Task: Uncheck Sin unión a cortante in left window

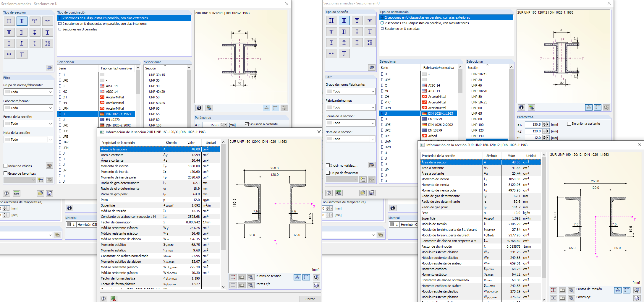Action: pos(247,124)
